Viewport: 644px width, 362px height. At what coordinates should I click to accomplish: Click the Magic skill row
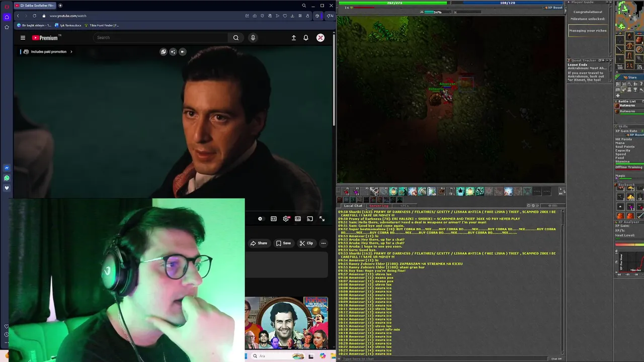click(629, 176)
